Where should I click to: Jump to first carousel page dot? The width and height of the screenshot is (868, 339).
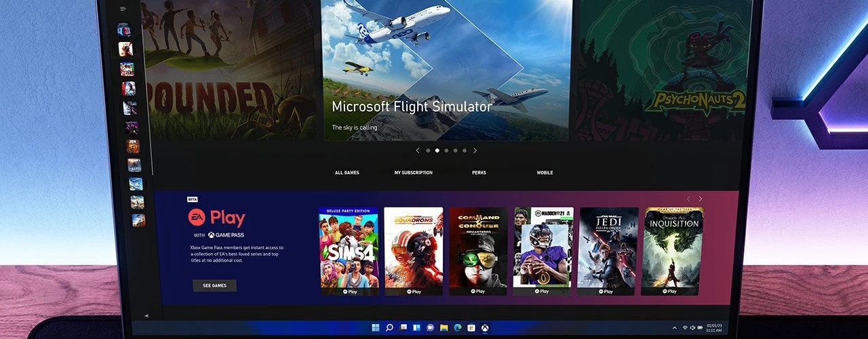428,151
